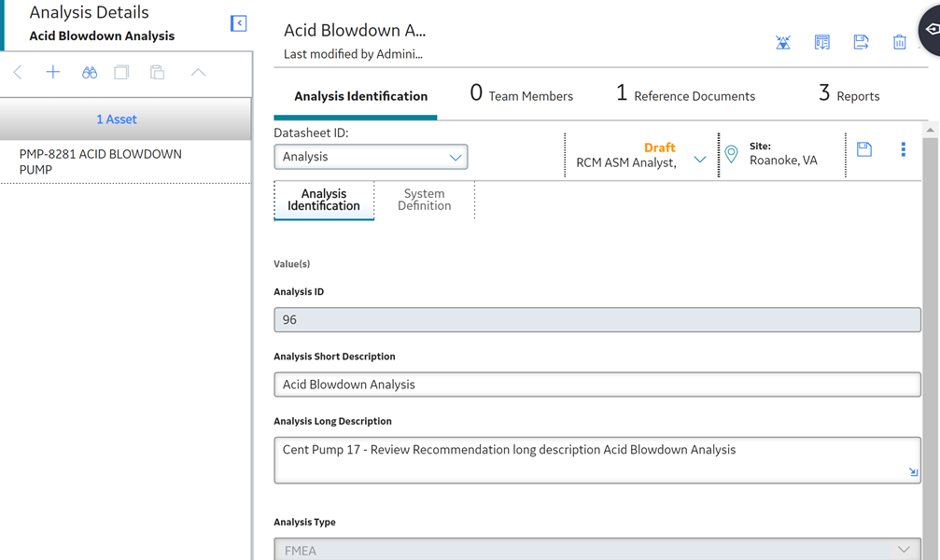Add a new node with plus icon
This screenshot has height=560, width=940.
(x=53, y=73)
